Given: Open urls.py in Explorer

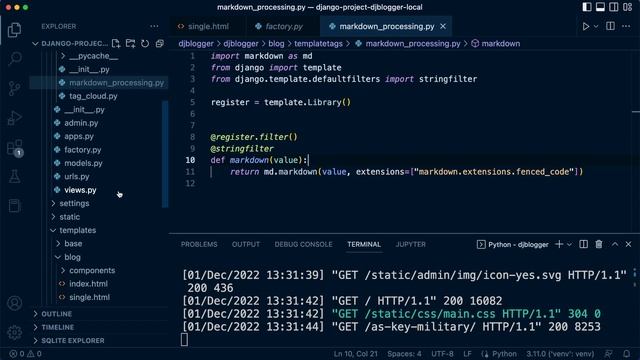Looking at the screenshot, I should (x=77, y=176).
